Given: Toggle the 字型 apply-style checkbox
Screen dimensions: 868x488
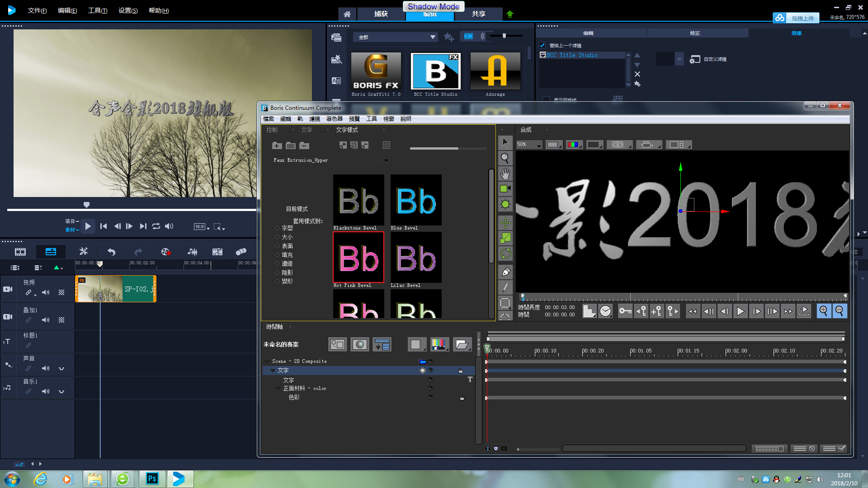Looking at the screenshot, I should 277,228.
